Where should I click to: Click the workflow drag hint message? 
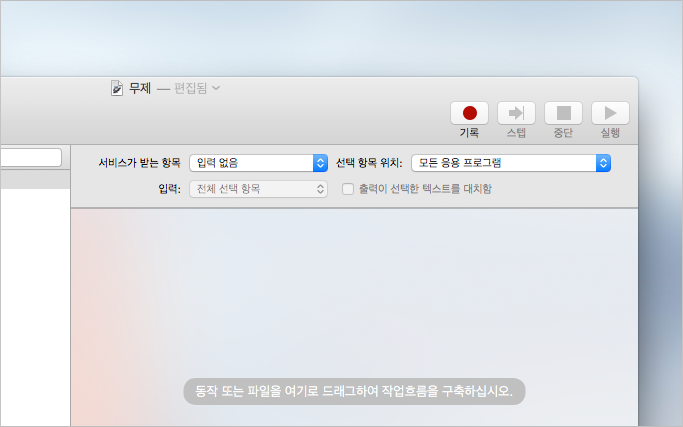coord(354,391)
